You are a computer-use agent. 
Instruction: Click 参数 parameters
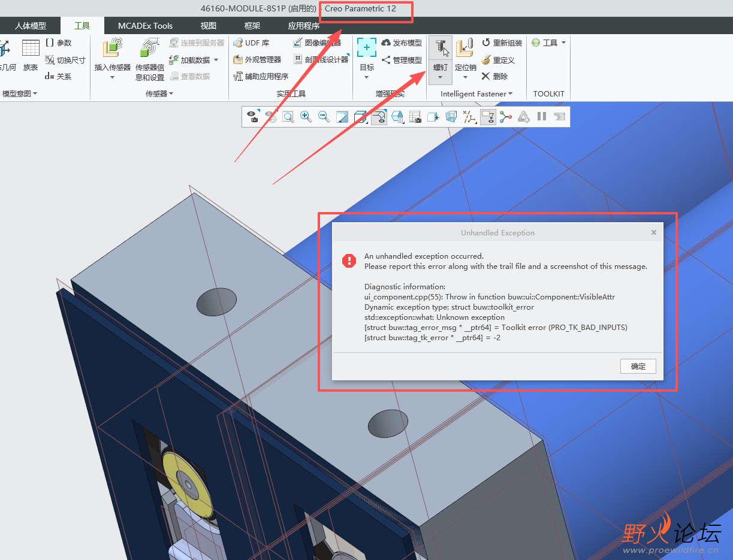(x=58, y=43)
